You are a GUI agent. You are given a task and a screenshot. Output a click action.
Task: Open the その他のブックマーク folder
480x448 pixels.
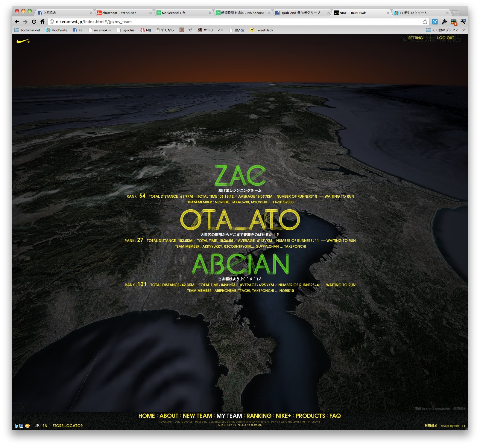[x=445, y=30]
